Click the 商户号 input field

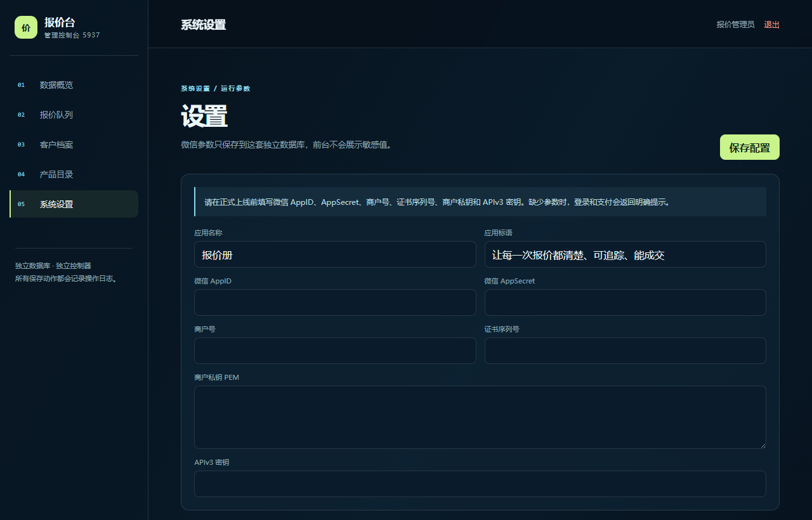335,351
